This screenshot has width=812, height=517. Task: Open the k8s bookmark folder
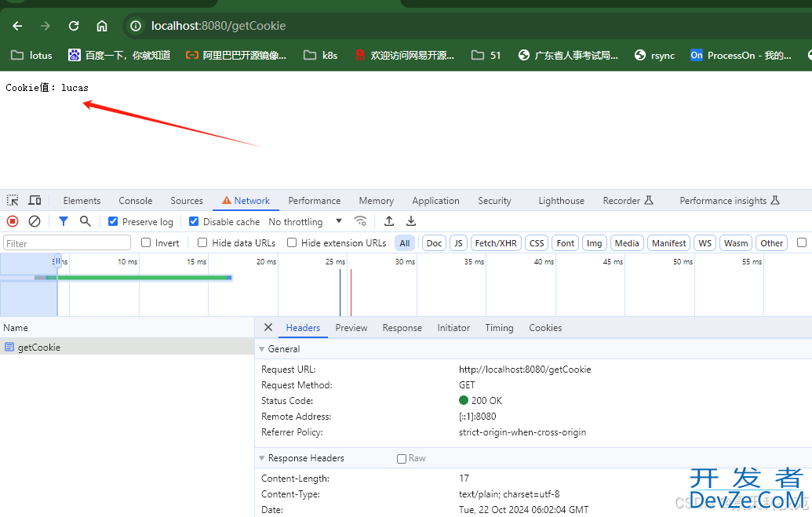coord(321,56)
